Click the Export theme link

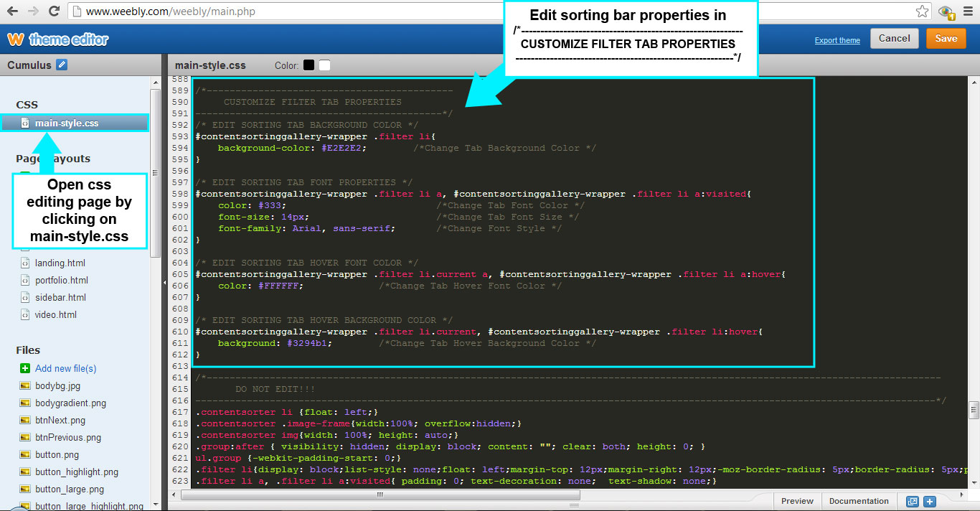837,40
